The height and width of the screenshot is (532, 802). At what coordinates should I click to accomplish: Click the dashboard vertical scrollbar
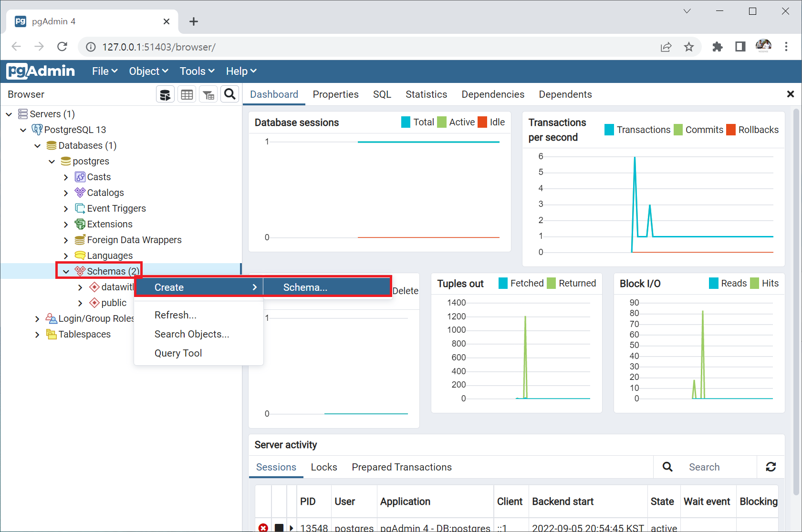pyautogui.click(x=796, y=301)
